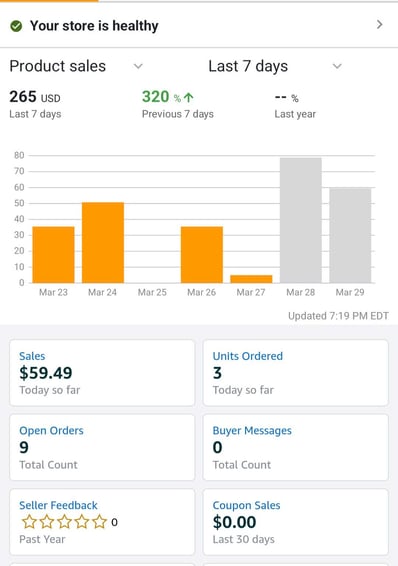398x566 pixels.
Task: Select the Mar 23 orange bar
Action: point(53,254)
